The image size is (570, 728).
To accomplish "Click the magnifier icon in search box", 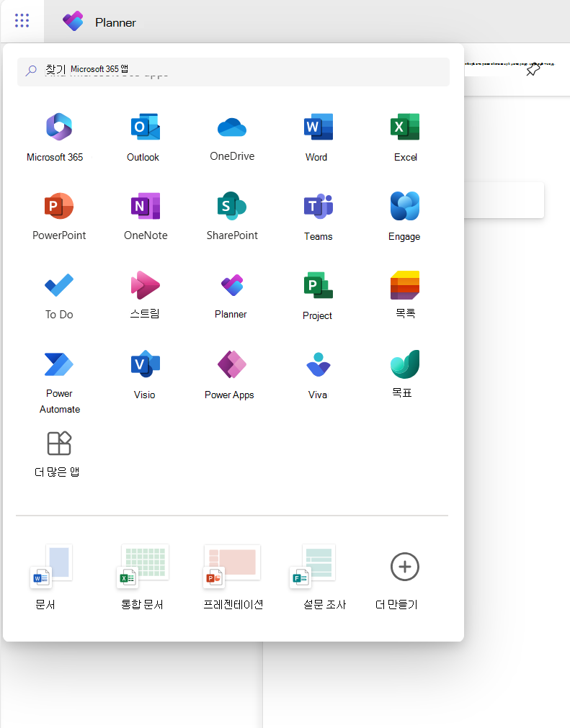I will 31,71.
